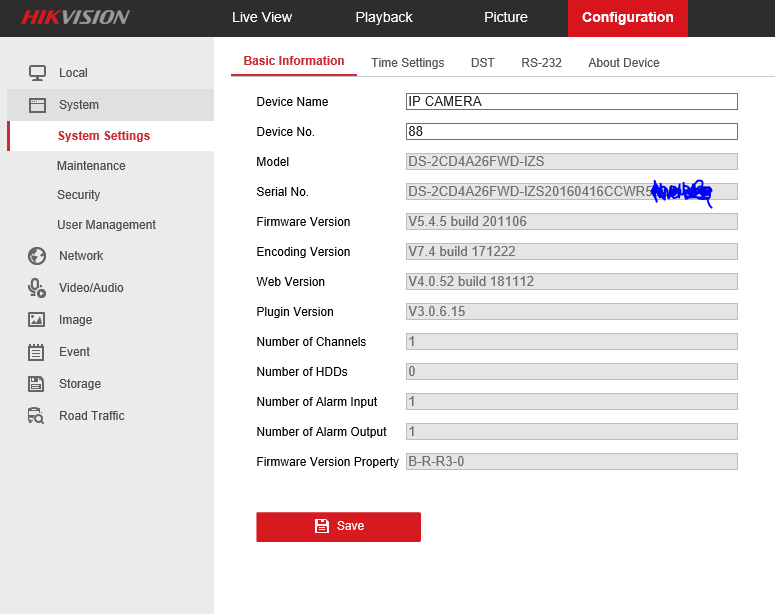Screen dimensions: 775x614
Task: Focus the Device No. text field
Action: point(571,132)
